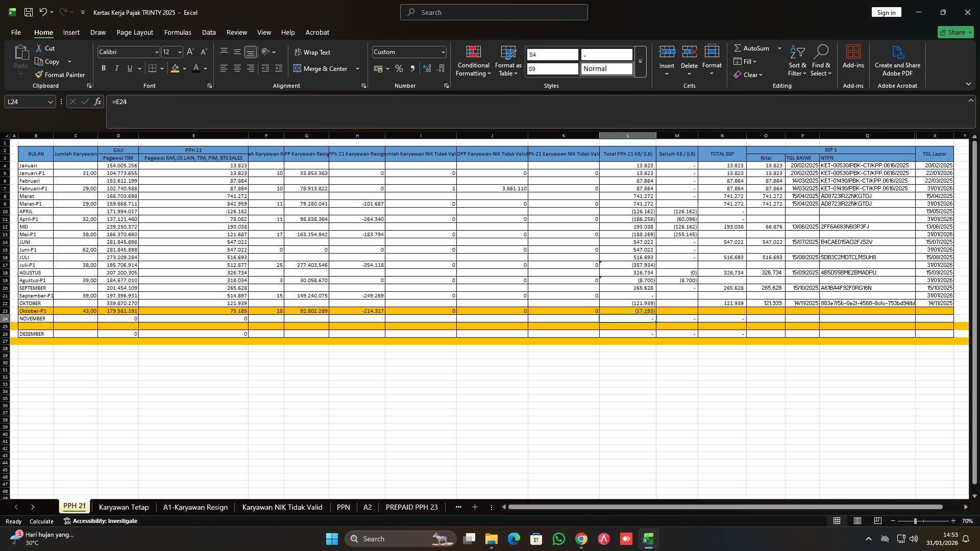Image resolution: width=980 pixels, height=551 pixels.
Task: Open the font name dropdown
Action: [x=156, y=52]
